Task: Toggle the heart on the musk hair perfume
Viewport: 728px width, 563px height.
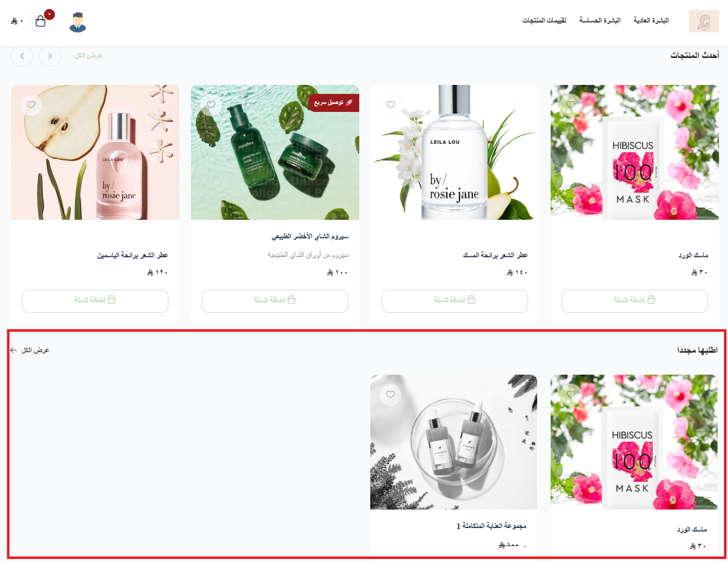Action: pos(391,104)
